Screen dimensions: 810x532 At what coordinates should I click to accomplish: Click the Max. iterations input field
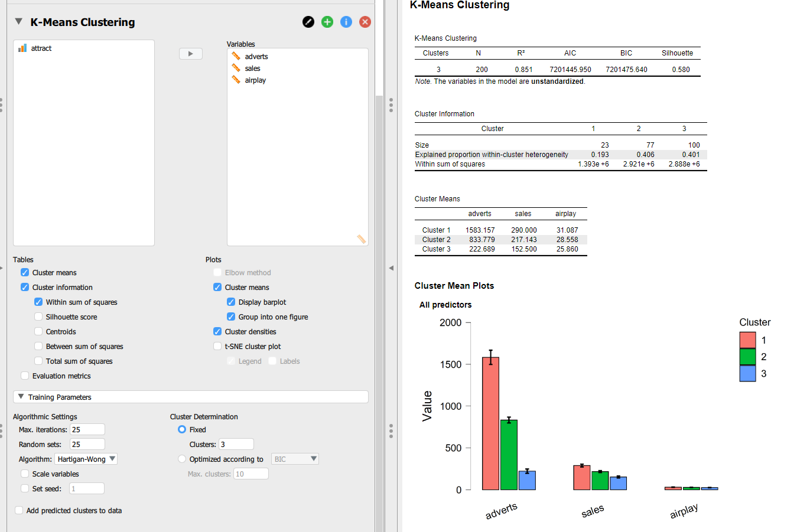coord(87,429)
